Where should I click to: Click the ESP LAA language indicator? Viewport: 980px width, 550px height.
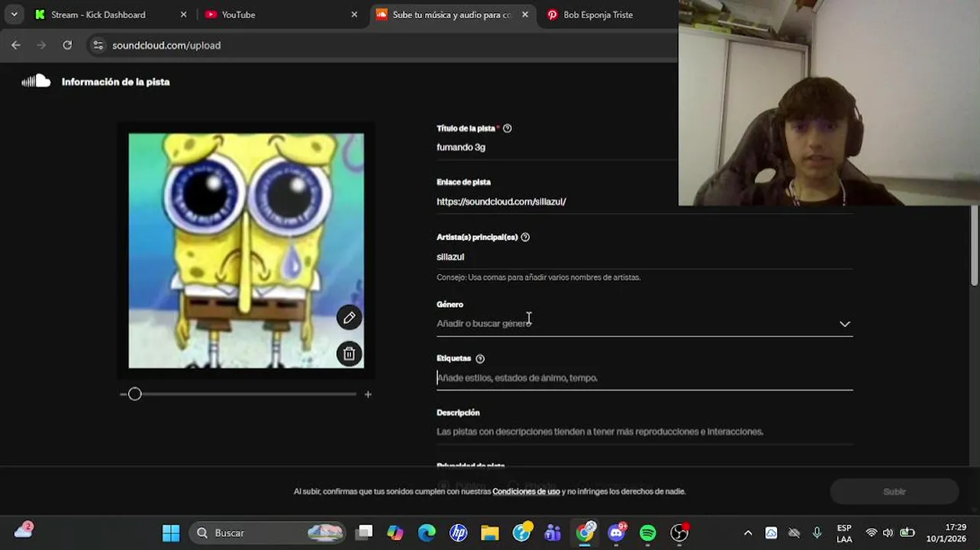pos(844,533)
